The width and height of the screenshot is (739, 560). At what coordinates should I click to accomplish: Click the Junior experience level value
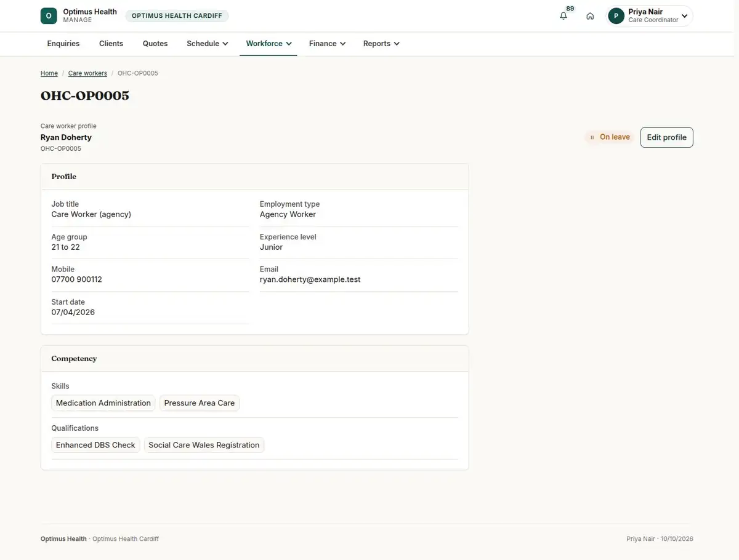(272, 247)
